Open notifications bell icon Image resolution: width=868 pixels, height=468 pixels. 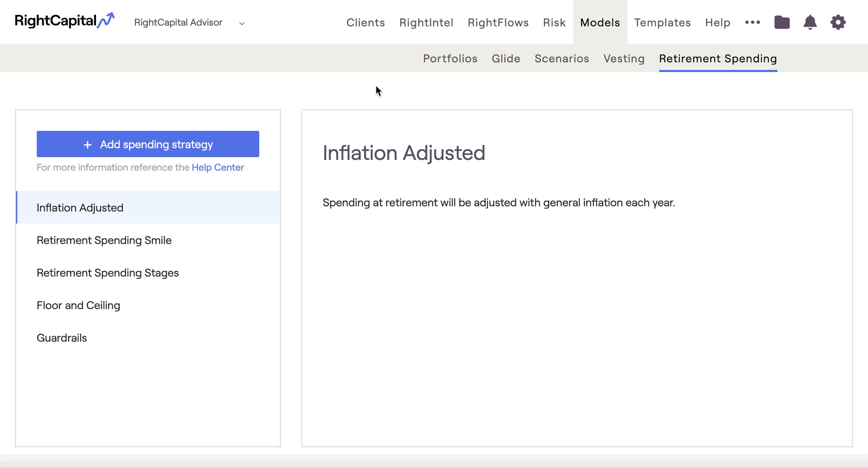810,22
